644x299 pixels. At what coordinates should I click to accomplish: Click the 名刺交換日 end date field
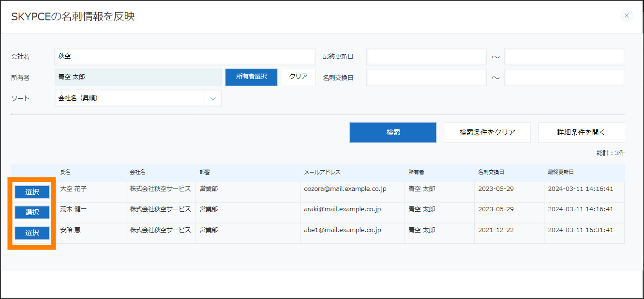tap(564, 78)
